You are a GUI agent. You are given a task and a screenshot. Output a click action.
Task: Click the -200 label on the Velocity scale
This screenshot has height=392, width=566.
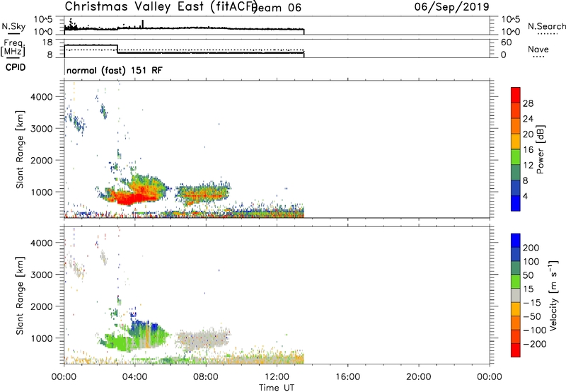535,344
